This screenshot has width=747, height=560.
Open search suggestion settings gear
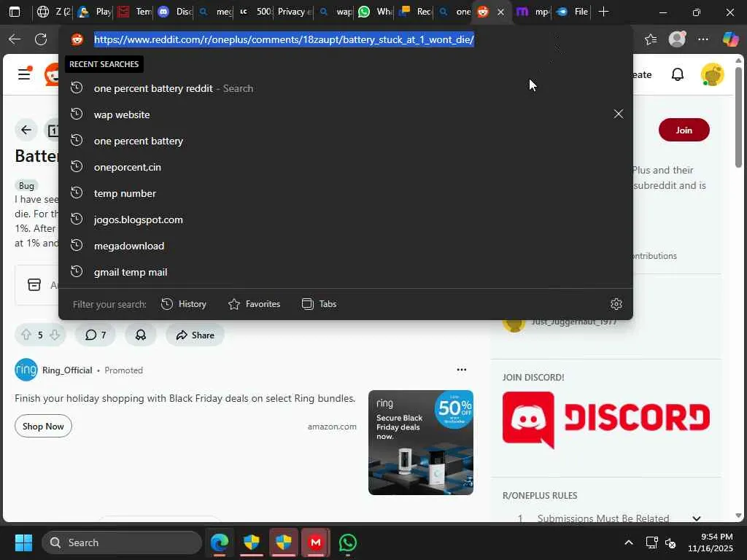coord(616,304)
